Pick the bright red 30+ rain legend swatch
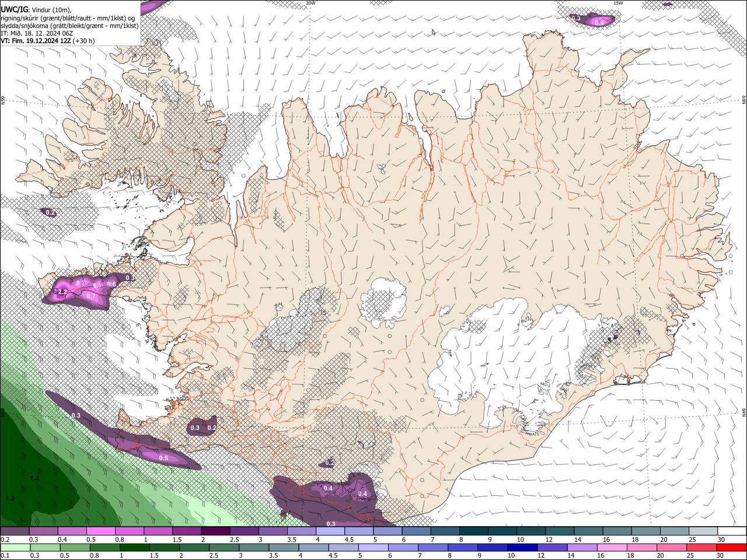The height and width of the screenshot is (560, 747). (x=731, y=548)
